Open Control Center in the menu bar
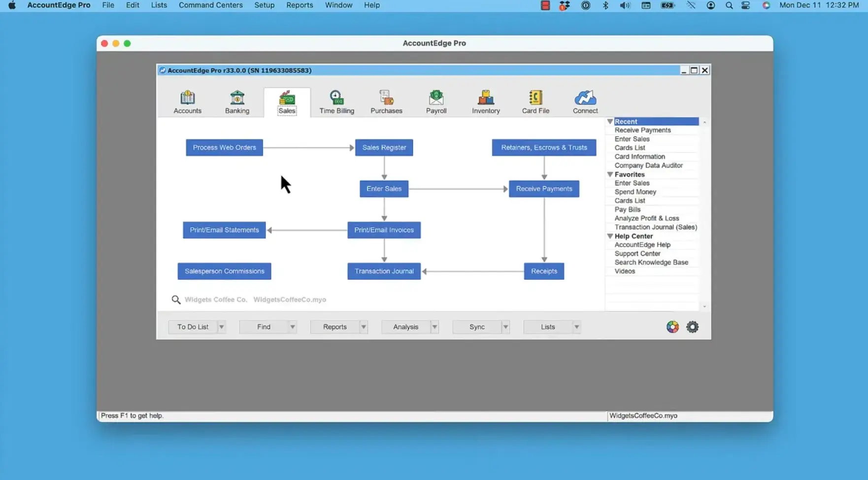This screenshot has width=868, height=480. click(x=746, y=5)
